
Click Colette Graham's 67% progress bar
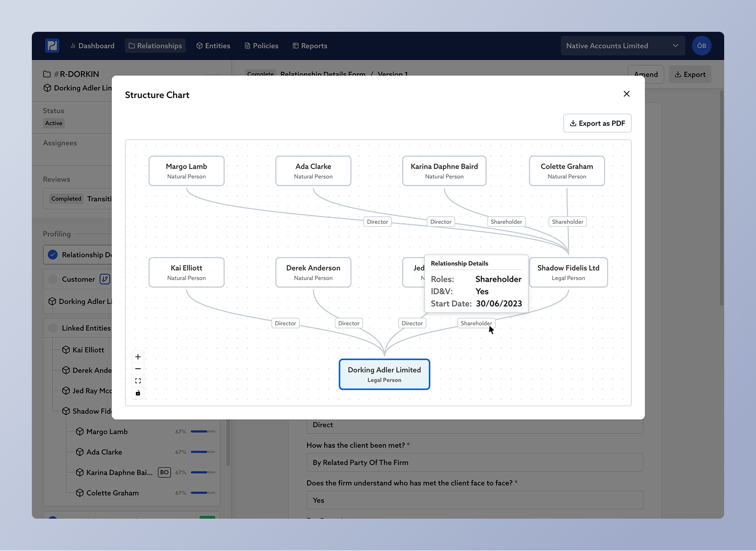[203, 493]
